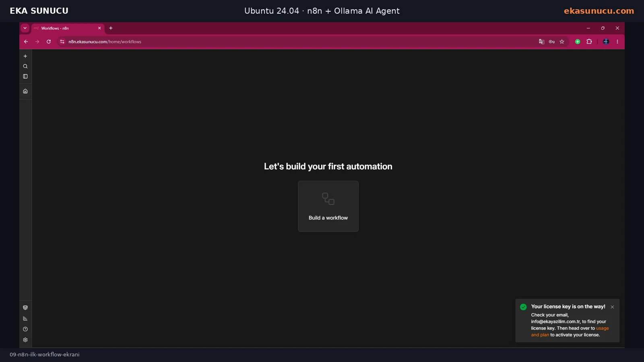Restore down the browser window
Image resolution: width=644 pixels, height=362 pixels.
[x=603, y=28]
